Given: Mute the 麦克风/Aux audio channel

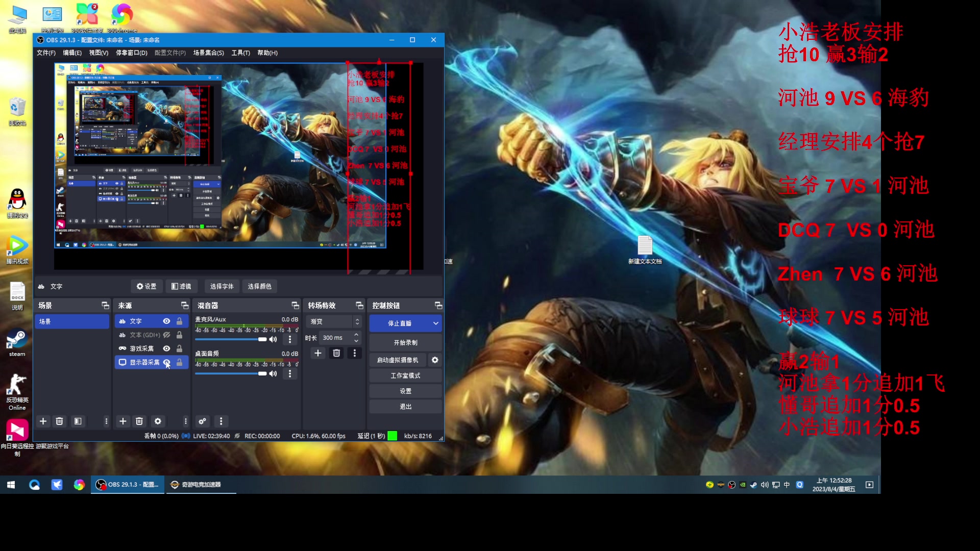Looking at the screenshot, I should click(x=273, y=339).
